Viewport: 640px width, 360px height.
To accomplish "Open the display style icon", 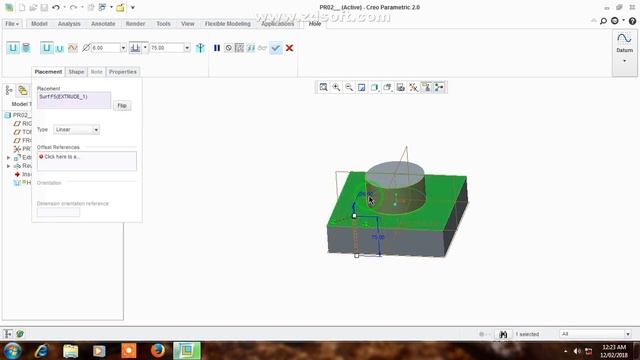I will [374, 87].
